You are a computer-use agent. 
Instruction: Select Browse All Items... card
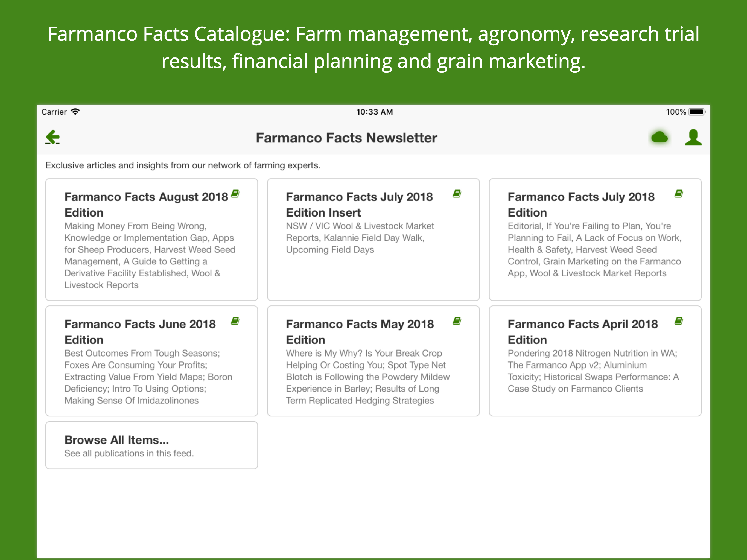152,445
